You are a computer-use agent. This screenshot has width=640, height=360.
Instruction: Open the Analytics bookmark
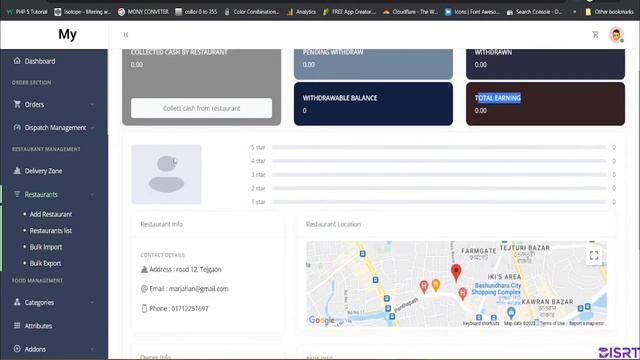(x=301, y=12)
